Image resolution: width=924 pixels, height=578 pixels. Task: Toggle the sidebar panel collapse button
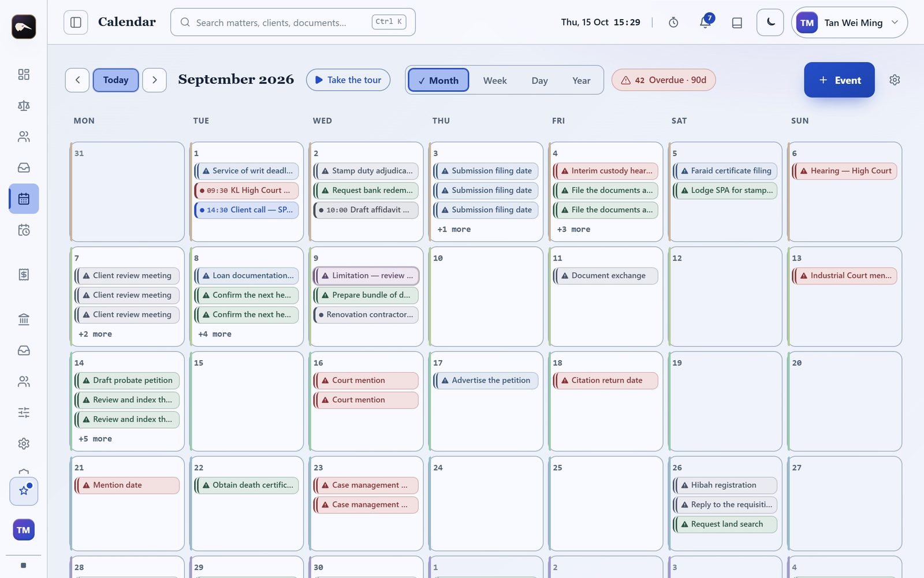[x=76, y=23]
